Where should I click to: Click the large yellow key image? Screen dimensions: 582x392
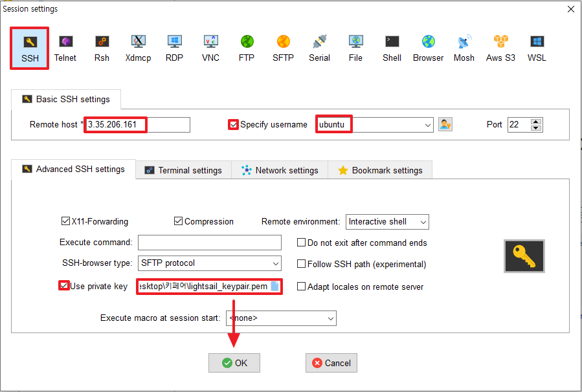coord(524,256)
